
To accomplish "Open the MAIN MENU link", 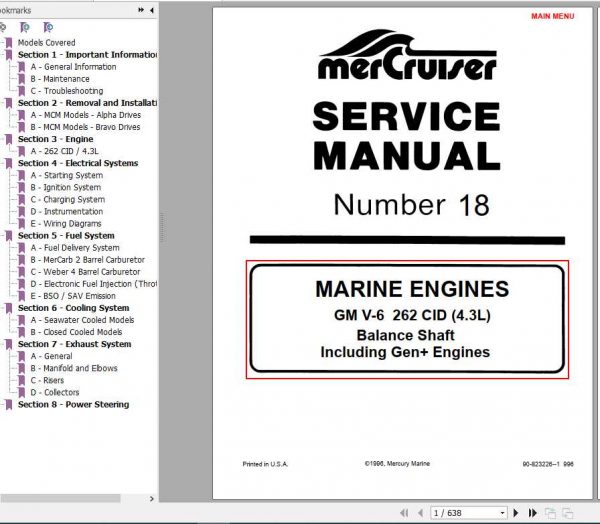I will coord(553,16).
